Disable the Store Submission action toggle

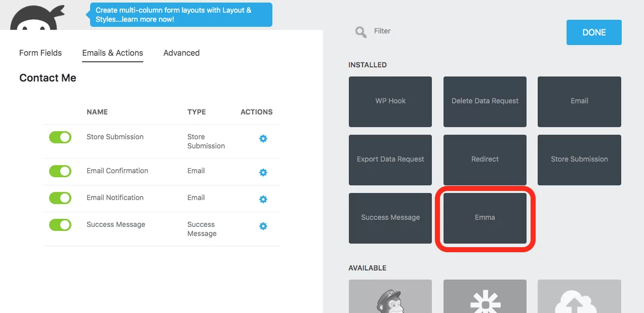pos(60,137)
